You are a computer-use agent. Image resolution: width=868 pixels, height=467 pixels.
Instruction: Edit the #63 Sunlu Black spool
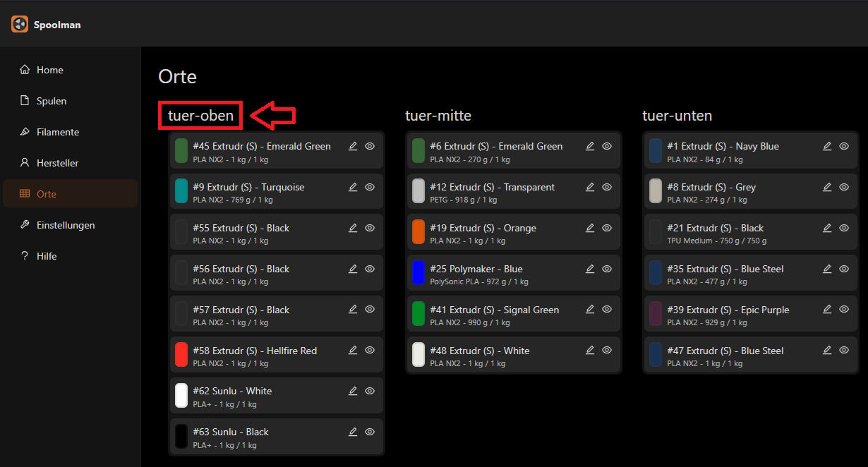[x=353, y=432]
